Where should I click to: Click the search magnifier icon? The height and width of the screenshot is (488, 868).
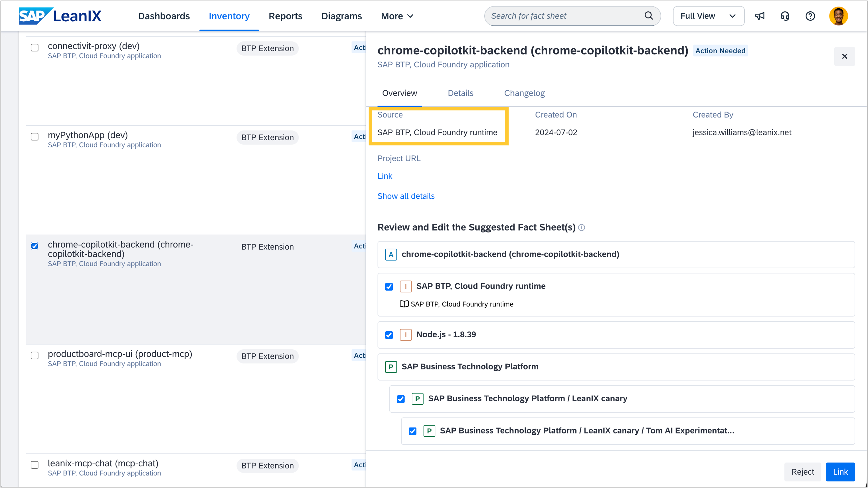click(x=648, y=15)
